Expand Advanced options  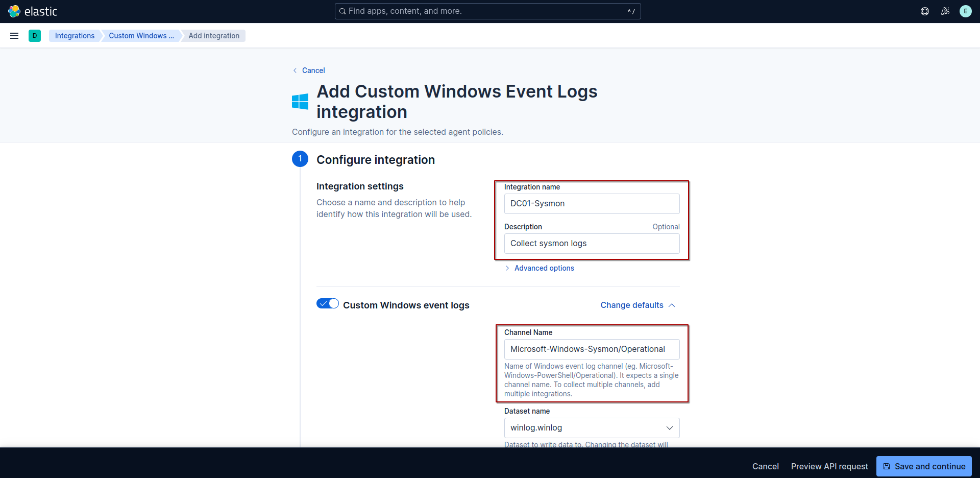click(540, 268)
